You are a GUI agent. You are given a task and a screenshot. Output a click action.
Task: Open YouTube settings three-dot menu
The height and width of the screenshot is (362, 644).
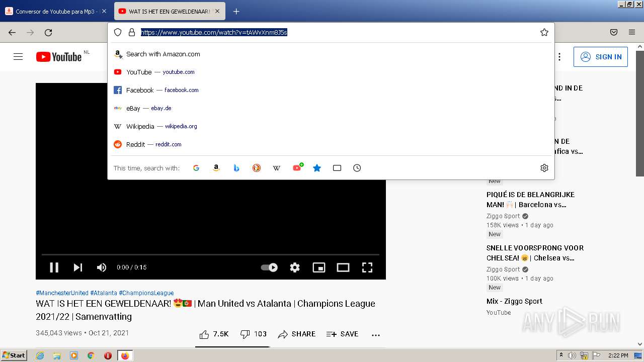(559, 57)
